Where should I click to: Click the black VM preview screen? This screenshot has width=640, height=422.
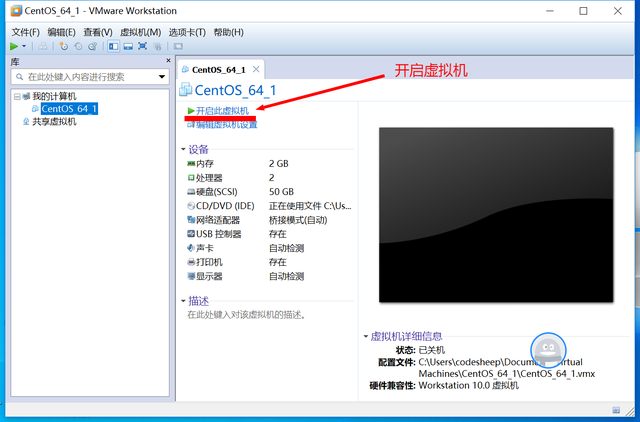[x=496, y=215]
